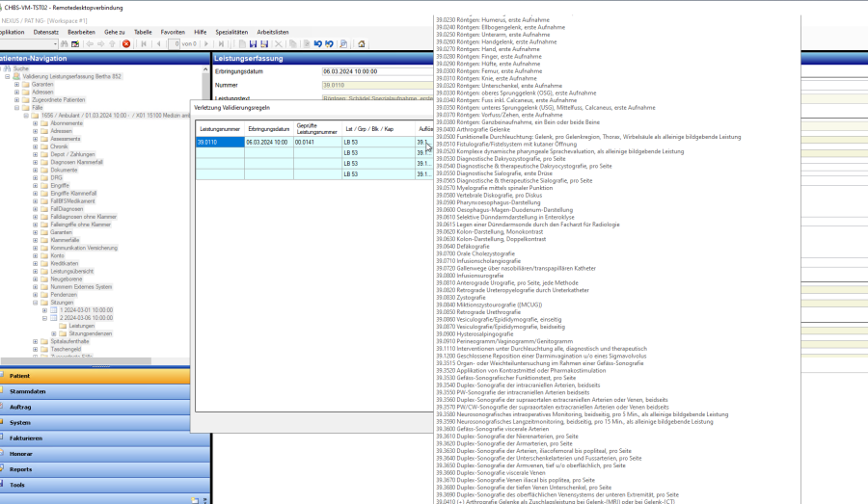
Task: Expand the DRG folder in tree
Action: point(35,178)
